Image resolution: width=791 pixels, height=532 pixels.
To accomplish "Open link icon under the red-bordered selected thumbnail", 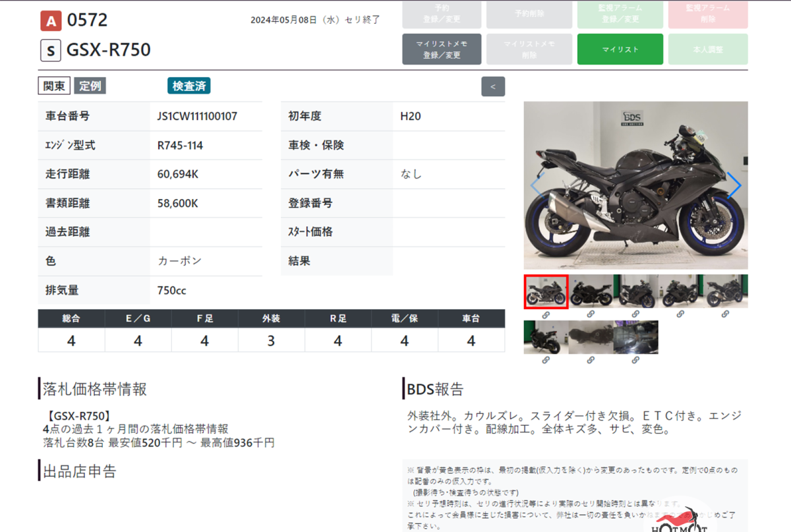I will click(546, 314).
